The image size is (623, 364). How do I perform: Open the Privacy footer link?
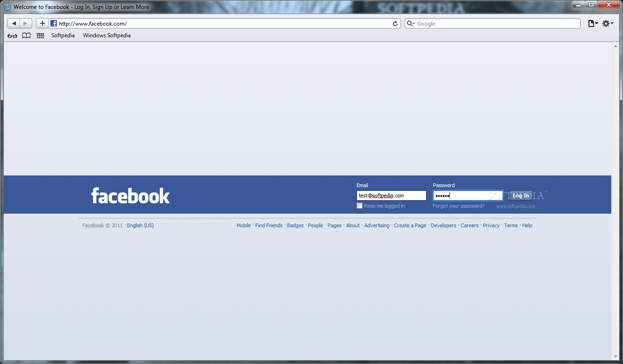(x=491, y=225)
